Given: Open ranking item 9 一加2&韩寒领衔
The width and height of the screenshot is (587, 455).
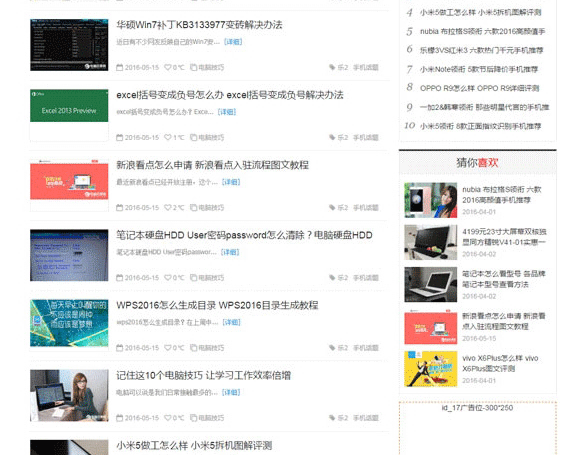Looking at the screenshot, I should point(484,107).
